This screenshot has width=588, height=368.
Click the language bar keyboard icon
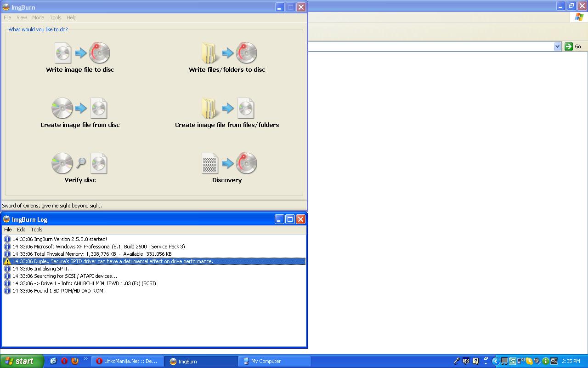pyautogui.click(x=466, y=361)
